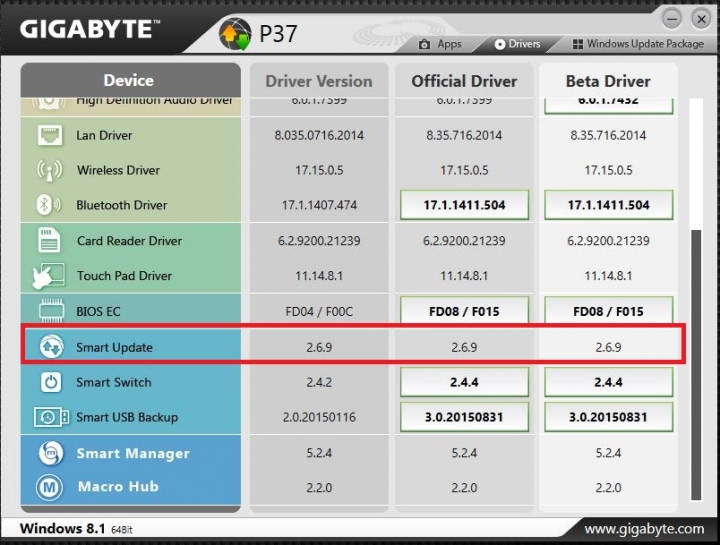The width and height of the screenshot is (720, 545).
Task: Click the Lan Driver network port icon
Action: [50, 135]
